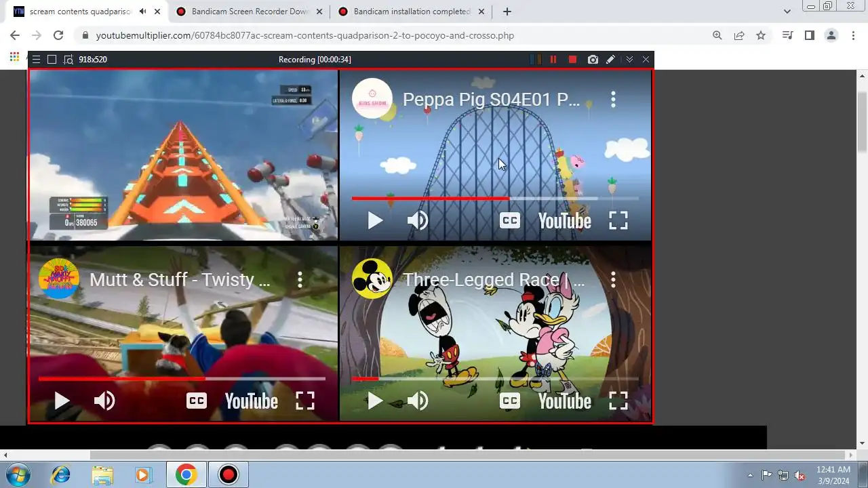
Task: Open Peppa Pig video more options
Action: [x=613, y=100]
